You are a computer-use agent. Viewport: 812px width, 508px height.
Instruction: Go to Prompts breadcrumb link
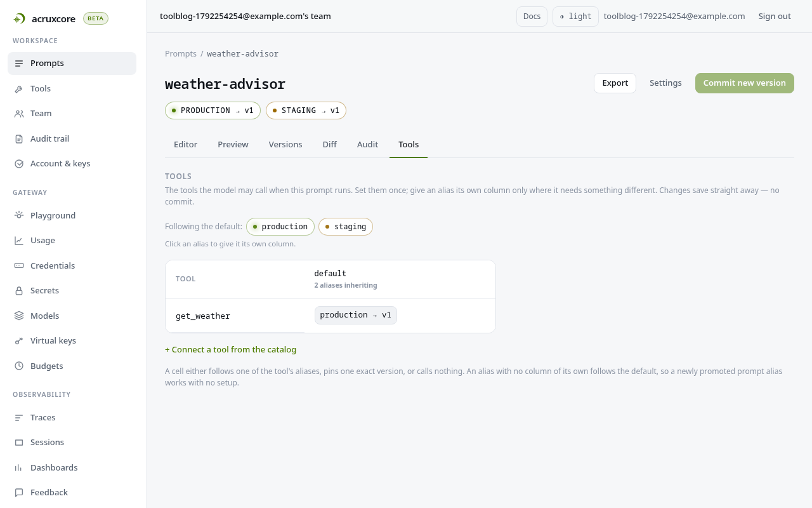(181, 54)
